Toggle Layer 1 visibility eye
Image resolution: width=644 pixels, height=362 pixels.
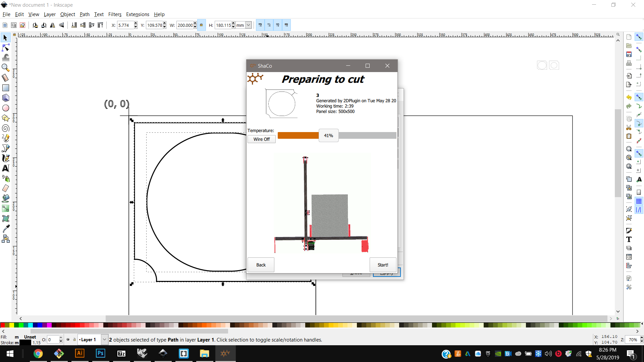(68, 340)
